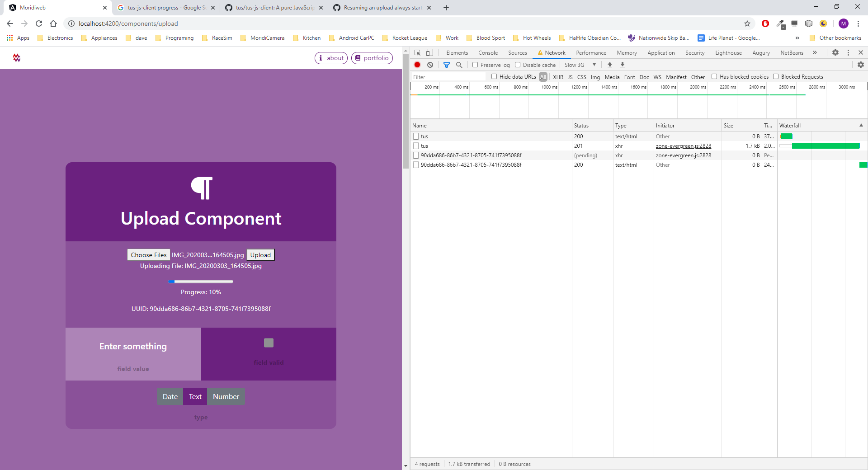Viewport: 868px width, 470px height.
Task: Open the overflow bookmarks chevron
Action: (797, 38)
